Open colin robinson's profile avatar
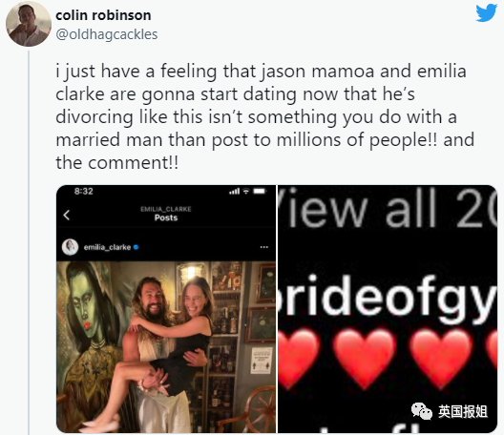This screenshot has width=504, height=435. click(x=29, y=25)
